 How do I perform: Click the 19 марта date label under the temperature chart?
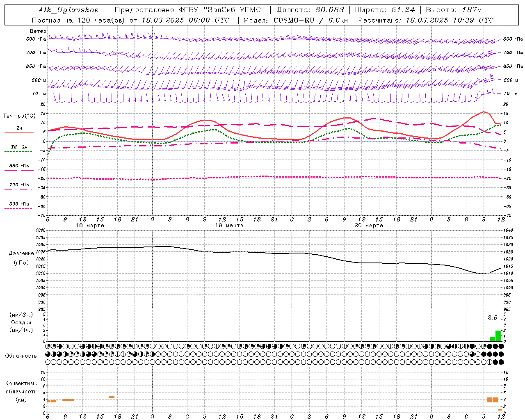(229, 226)
